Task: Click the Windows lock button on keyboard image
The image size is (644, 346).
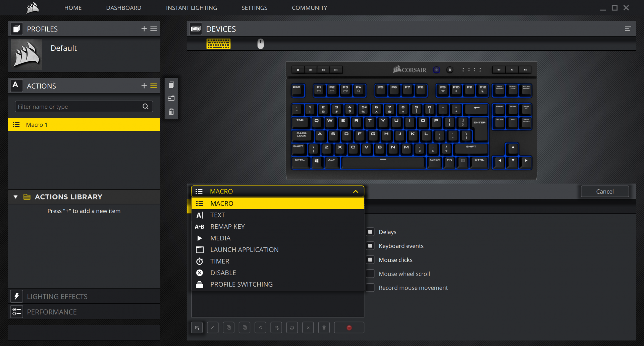Action: (450, 70)
